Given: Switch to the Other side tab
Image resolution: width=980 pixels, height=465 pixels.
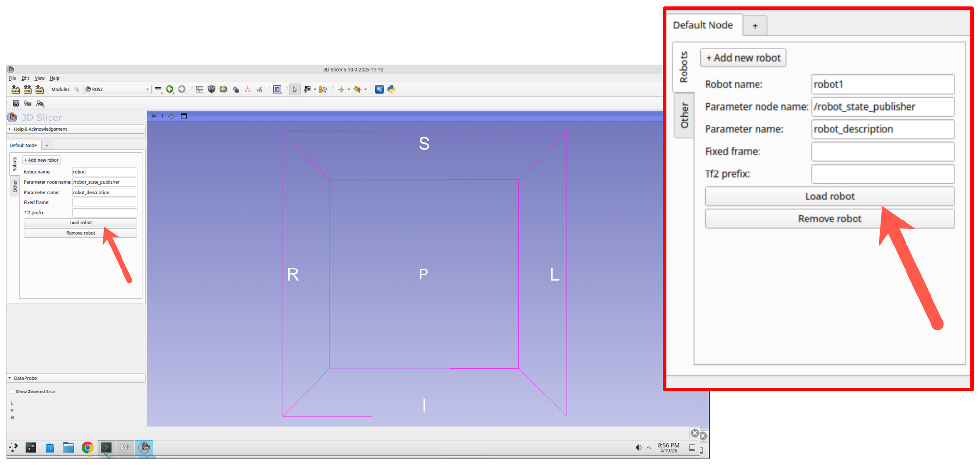Looking at the screenshot, I should (15, 185).
